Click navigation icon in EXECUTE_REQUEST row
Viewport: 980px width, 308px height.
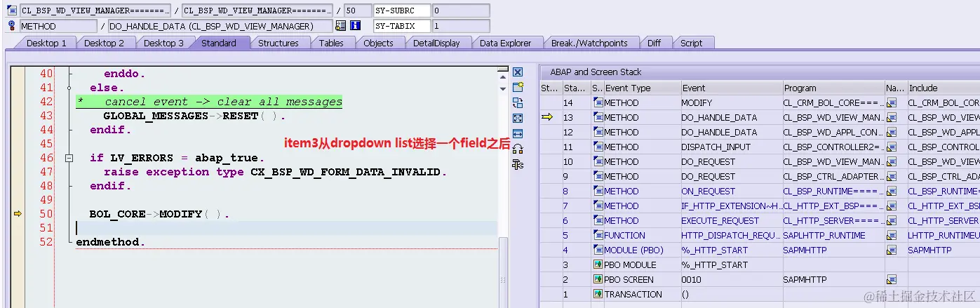tap(892, 221)
